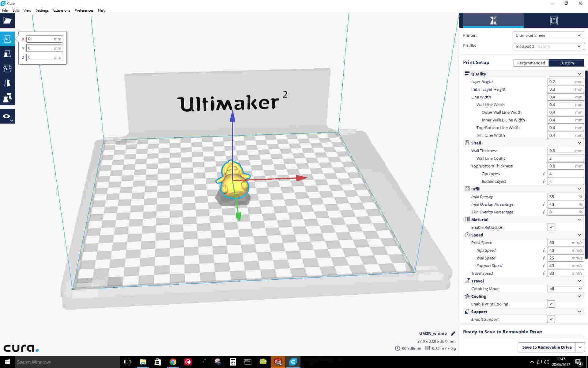
Task: Open a model file with the folder icon
Action: (x=7, y=21)
